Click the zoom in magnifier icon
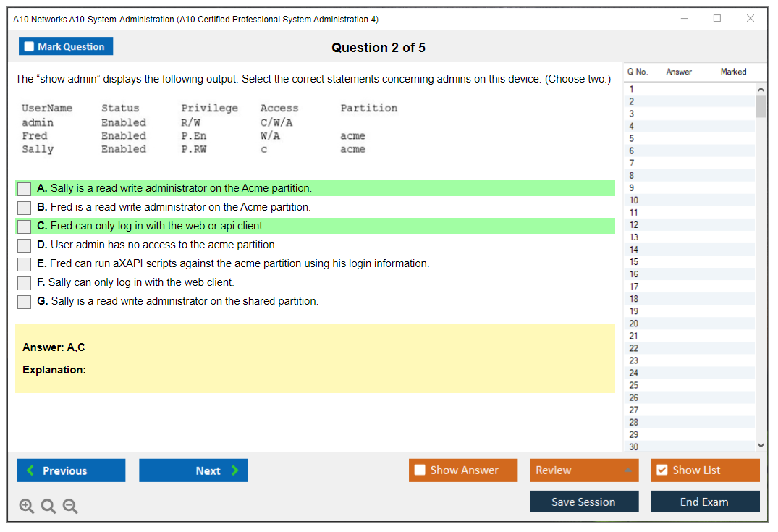This screenshot has height=532, width=778. (27, 507)
